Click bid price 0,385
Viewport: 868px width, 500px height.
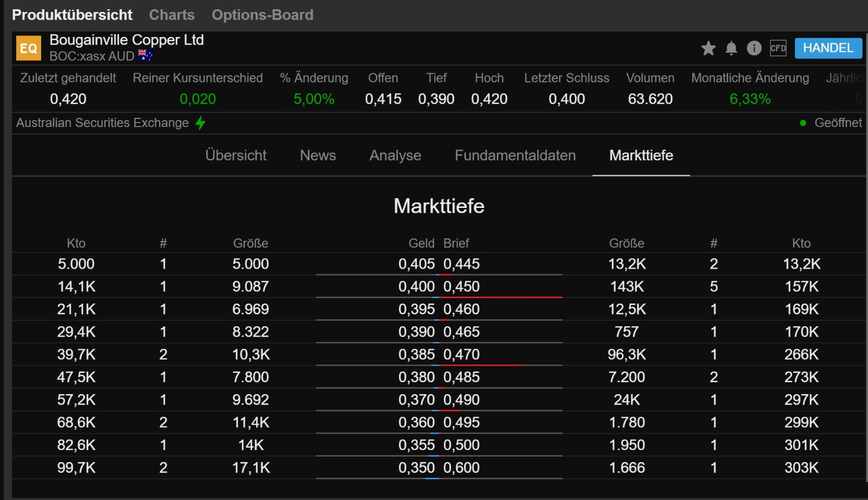417,355
